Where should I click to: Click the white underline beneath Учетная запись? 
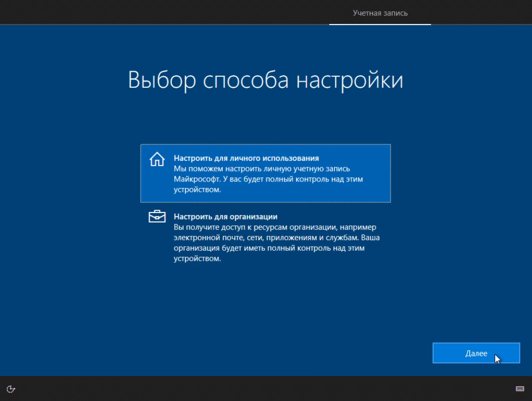point(380,24)
